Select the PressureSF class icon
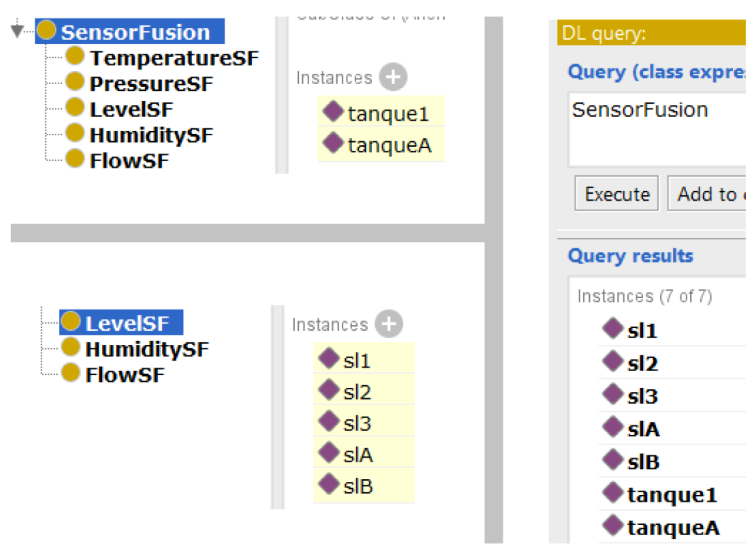Image resolution: width=756 pixels, height=559 pixels. 75,81
